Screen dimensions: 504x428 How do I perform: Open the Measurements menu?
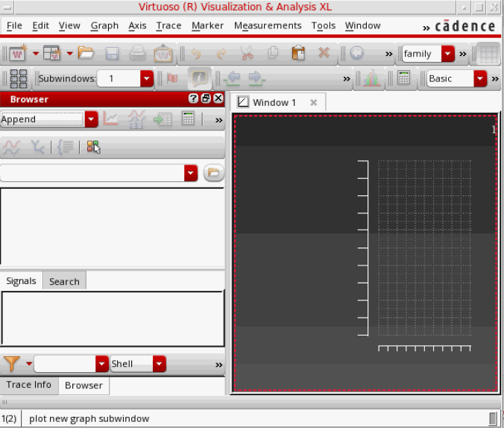pyautogui.click(x=267, y=25)
